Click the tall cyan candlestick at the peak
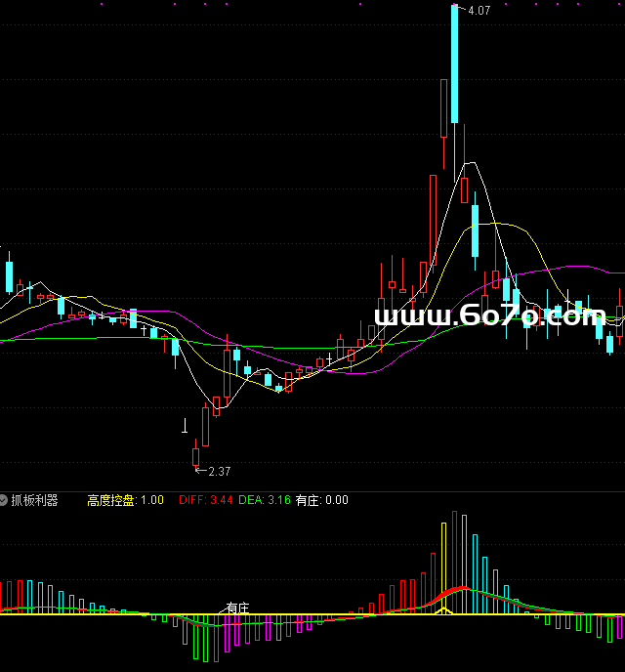The image size is (625, 672). (x=455, y=63)
